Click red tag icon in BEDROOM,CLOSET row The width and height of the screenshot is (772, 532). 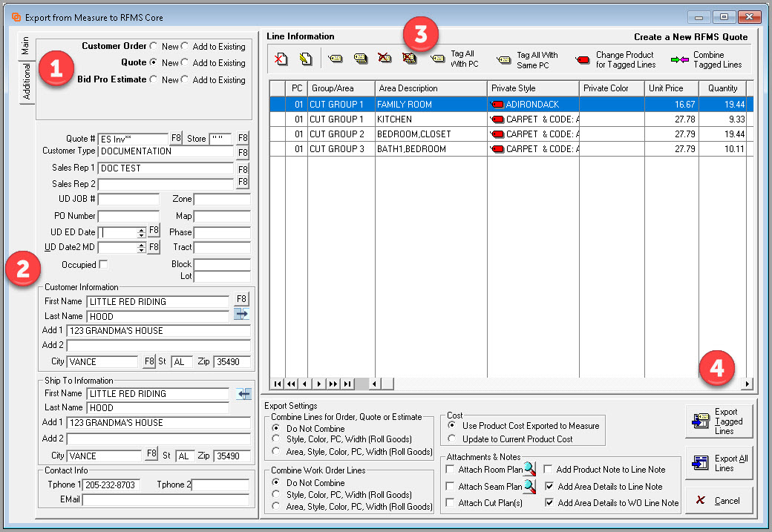[497, 134]
